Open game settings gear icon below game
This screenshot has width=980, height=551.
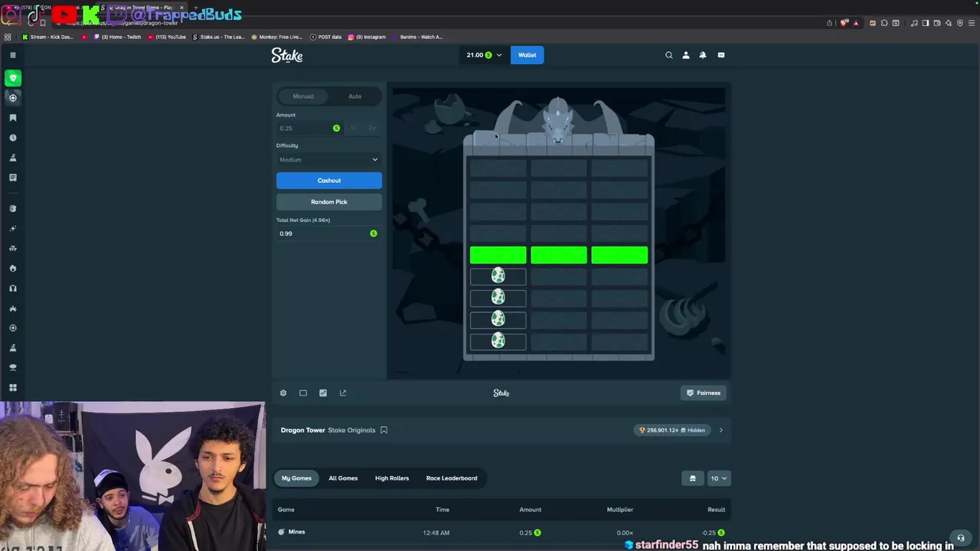click(283, 393)
